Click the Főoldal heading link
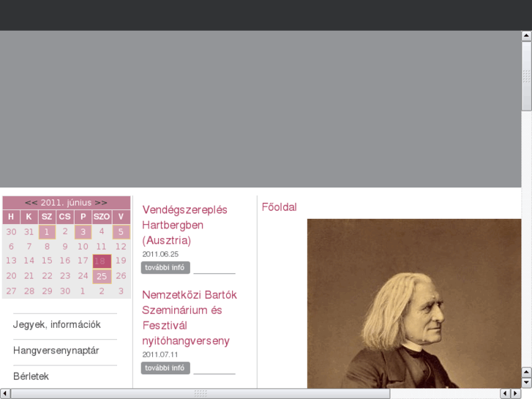532x399 pixels. (x=280, y=207)
